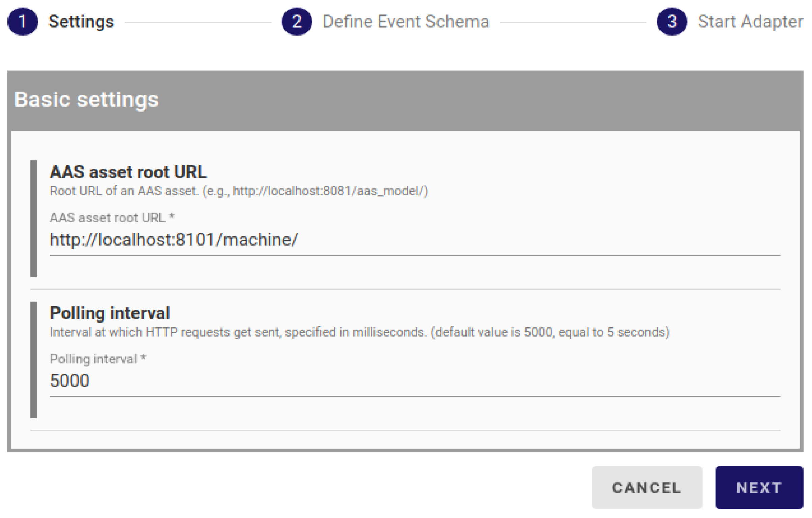
Task: Proceed with the NEXT button
Action: (759, 488)
